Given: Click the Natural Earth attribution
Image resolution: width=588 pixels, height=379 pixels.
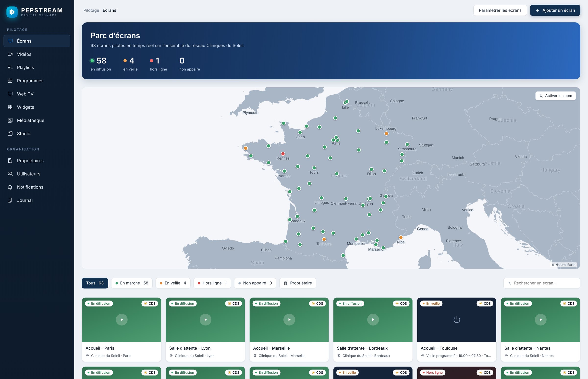Looking at the screenshot, I should 563,265.
